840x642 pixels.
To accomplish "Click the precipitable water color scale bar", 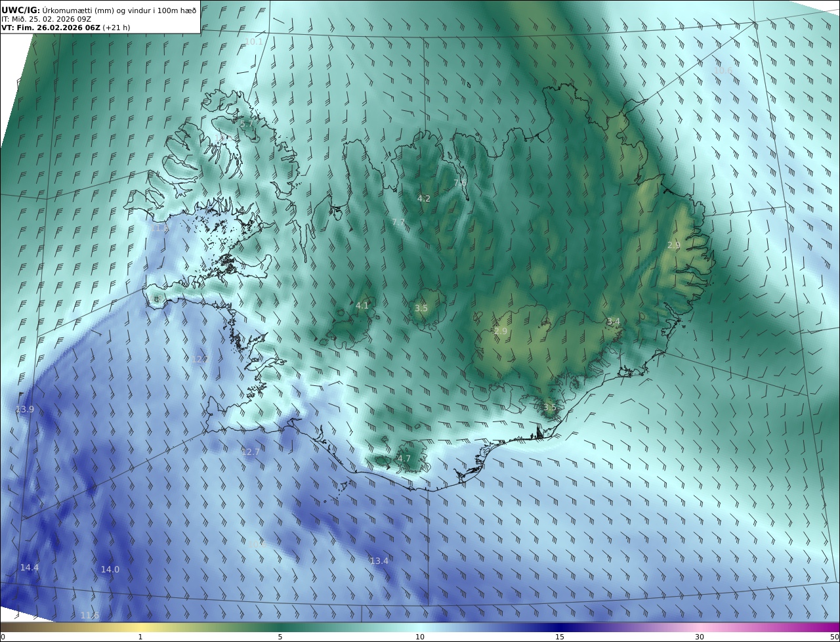I will [420, 627].
